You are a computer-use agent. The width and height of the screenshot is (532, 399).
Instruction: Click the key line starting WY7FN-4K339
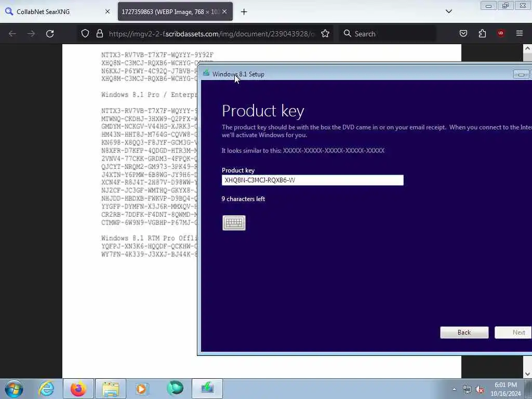coord(149,254)
